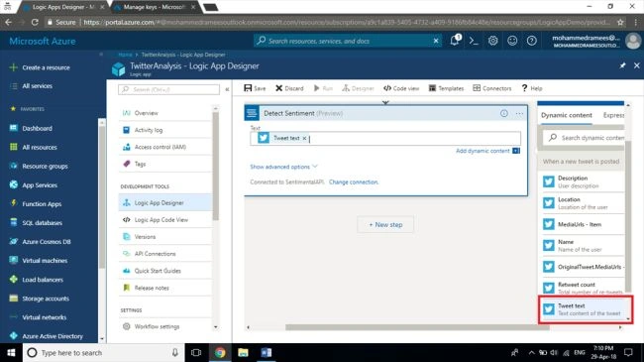Click the Save toolbar button

(255, 88)
